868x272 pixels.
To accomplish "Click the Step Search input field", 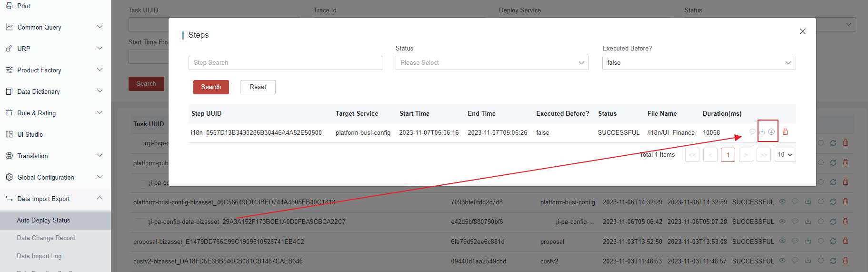I will click(x=285, y=63).
